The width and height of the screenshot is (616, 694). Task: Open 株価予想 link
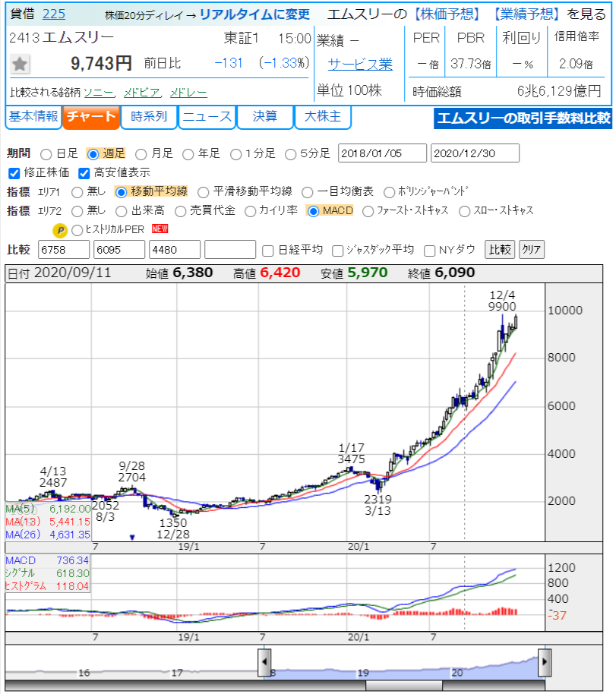pyautogui.click(x=447, y=14)
